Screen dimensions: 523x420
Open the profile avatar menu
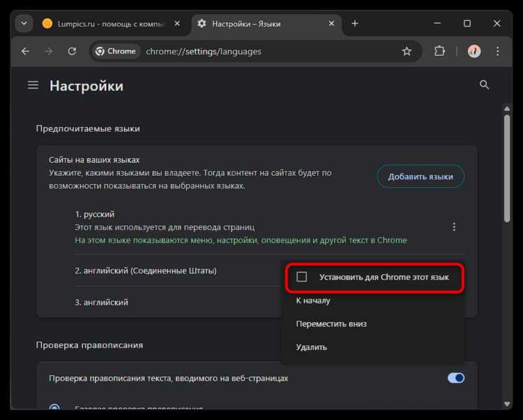point(474,52)
